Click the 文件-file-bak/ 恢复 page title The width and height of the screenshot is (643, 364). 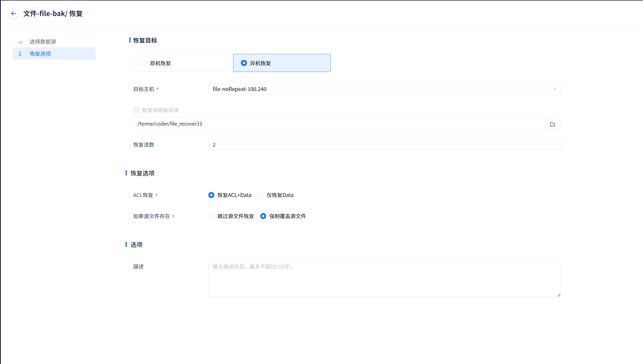tap(53, 14)
